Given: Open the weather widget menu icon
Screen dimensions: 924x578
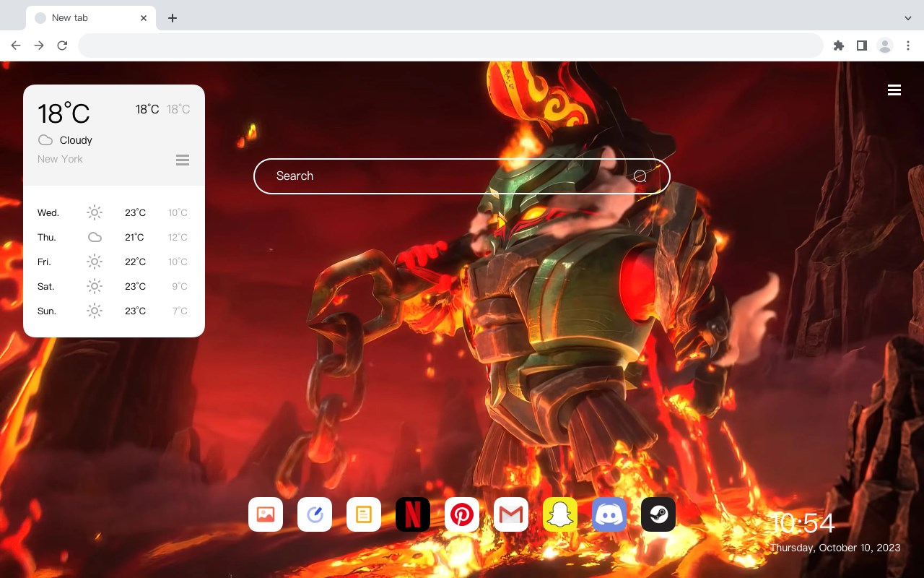Looking at the screenshot, I should (183, 160).
